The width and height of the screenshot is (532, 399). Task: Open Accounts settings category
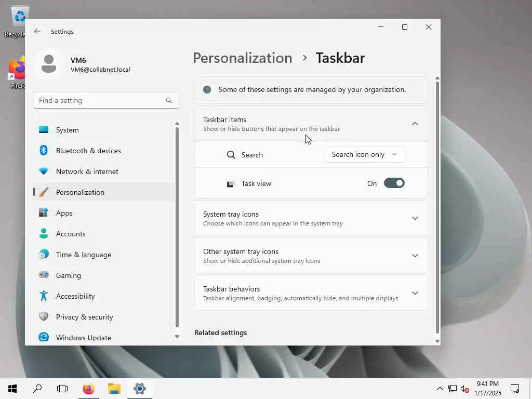tap(104, 234)
